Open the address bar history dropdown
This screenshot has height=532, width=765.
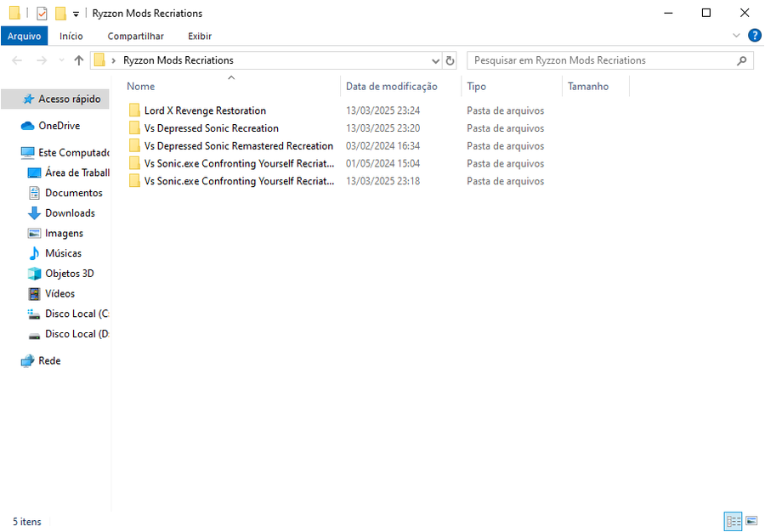[435, 61]
